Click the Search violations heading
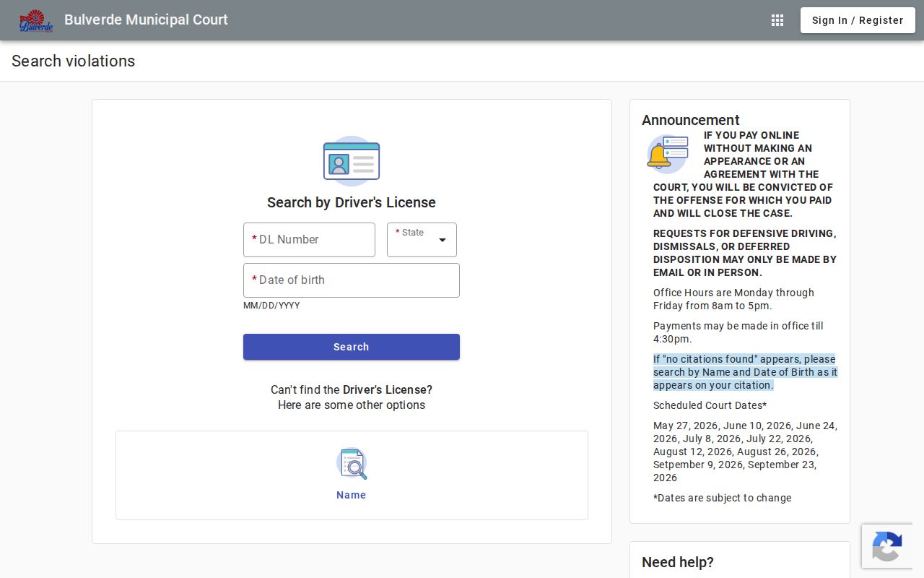Image resolution: width=924 pixels, height=578 pixels. [74, 61]
